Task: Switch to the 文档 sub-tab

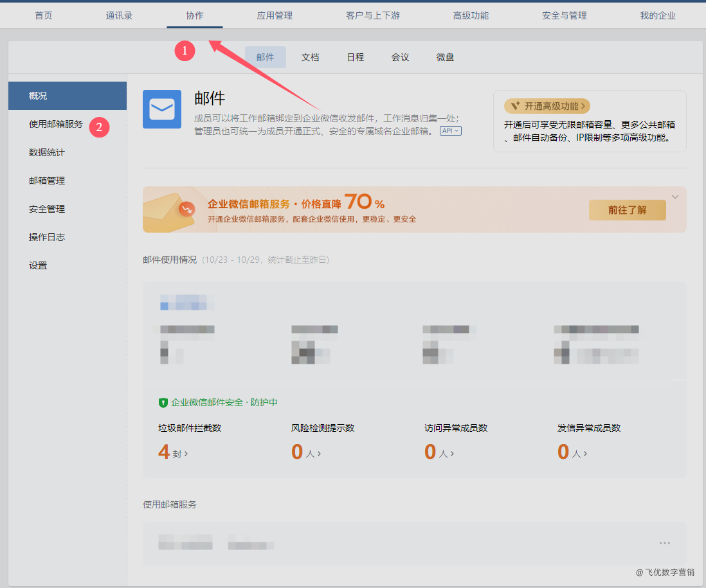Action: [x=310, y=57]
